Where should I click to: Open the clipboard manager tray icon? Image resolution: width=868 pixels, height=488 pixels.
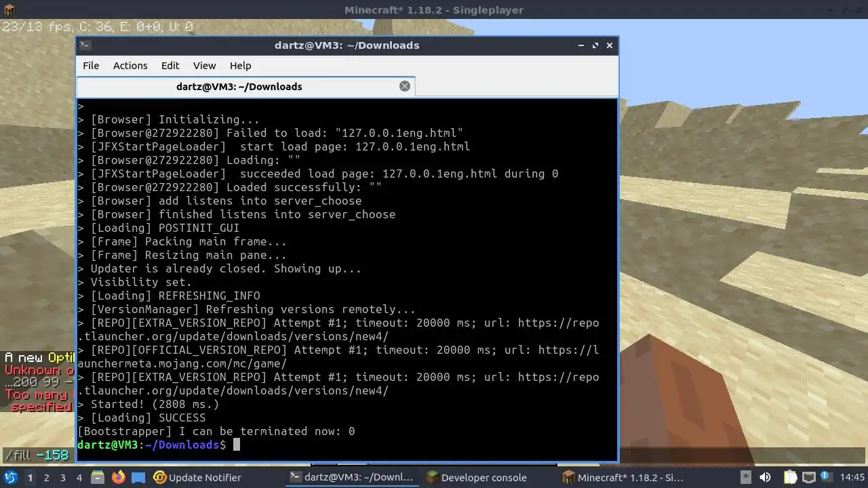coord(789,477)
